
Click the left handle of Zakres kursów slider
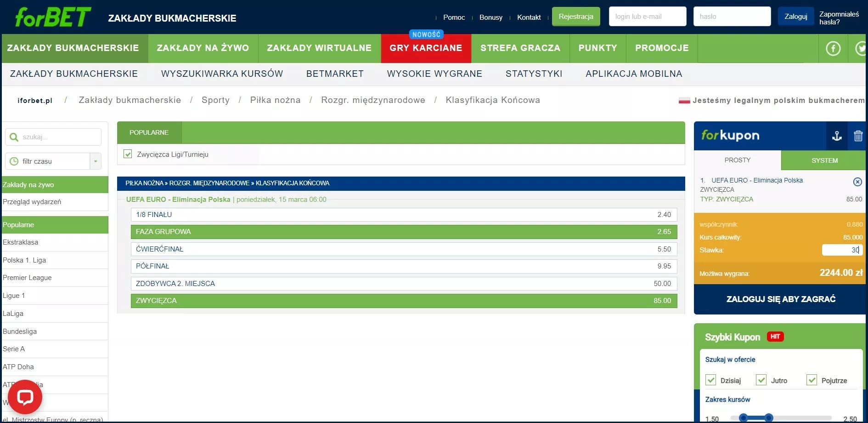[743, 418]
